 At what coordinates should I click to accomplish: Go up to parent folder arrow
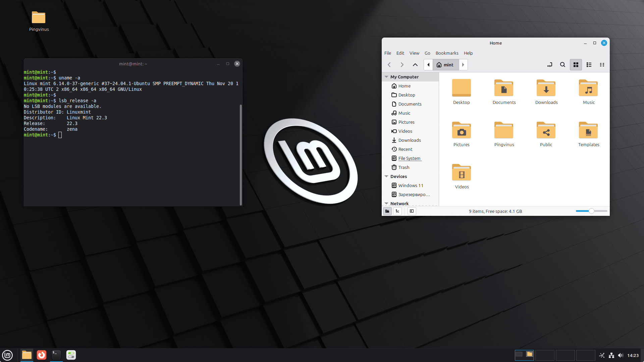(415, 65)
